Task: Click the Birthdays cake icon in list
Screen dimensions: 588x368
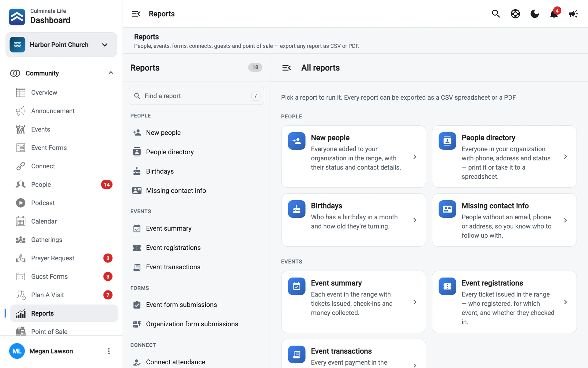Action: tap(137, 171)
